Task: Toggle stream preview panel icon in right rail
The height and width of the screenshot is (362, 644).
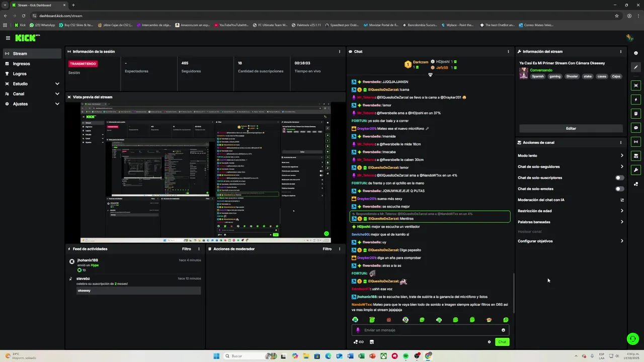Action: coord(636,85)
